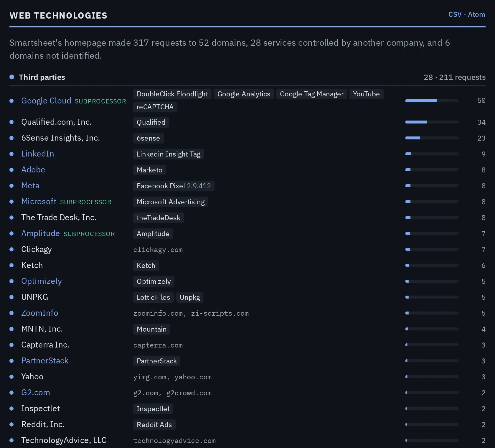Select the Optimizely service tag chip
Screen dimensions: 495x448
click(x=154, y=281)
